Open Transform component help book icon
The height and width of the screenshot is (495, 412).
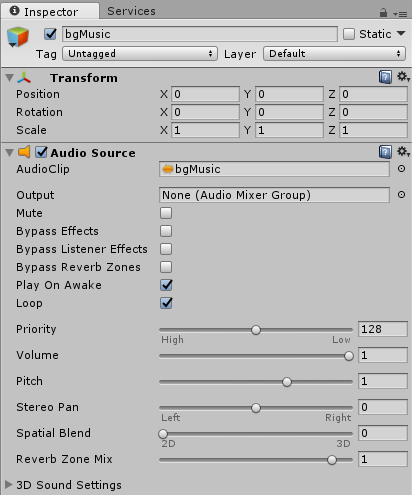pyautogui.click(x=385, y=77)
